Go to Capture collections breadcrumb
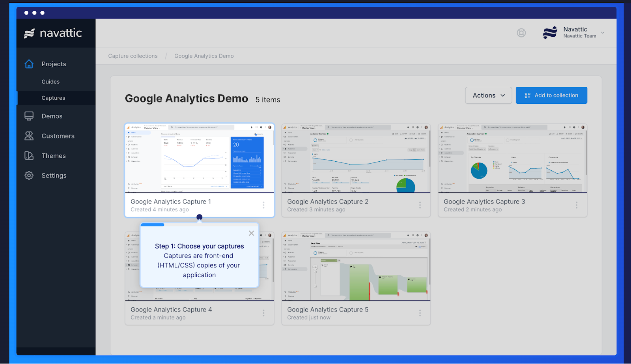This screenshot has height=364, width=631. coord(133,56)
